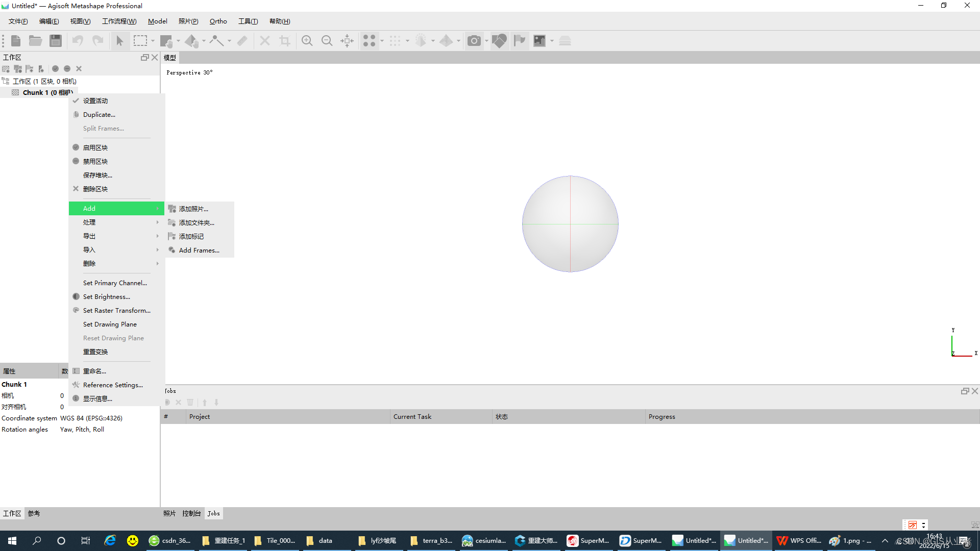Image resolution: width=980 pixels, height=551 pixels.
Task: Toggle the point cloud view button
Action: 369,41
